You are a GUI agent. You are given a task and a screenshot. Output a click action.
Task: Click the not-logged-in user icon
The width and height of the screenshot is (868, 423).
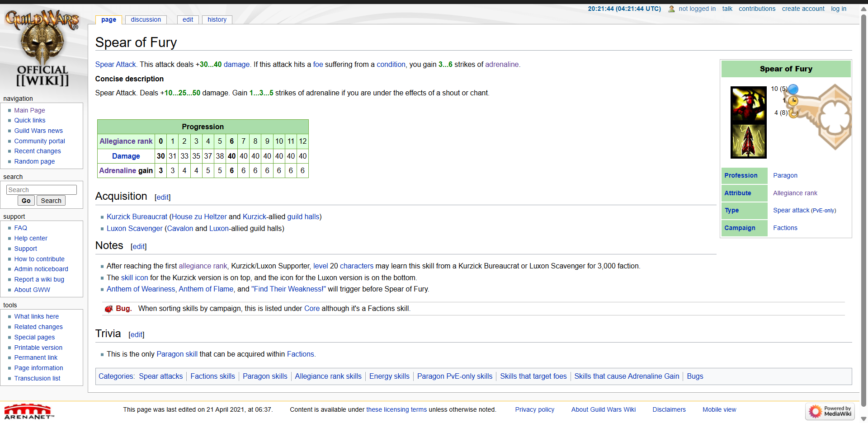(x=671, y=9)
